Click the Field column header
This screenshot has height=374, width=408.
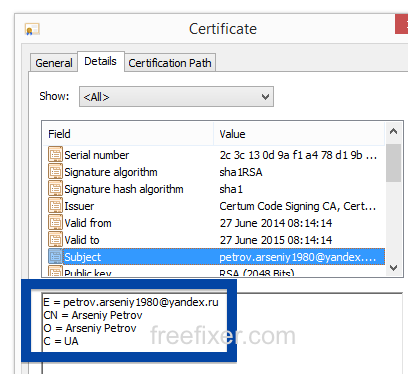pos(128,134)
